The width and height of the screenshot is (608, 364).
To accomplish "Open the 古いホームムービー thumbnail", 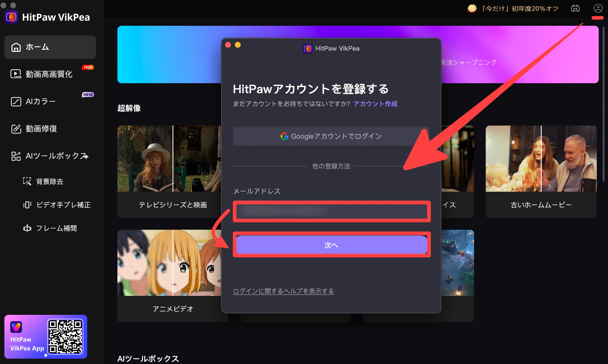I will point(541,158).
